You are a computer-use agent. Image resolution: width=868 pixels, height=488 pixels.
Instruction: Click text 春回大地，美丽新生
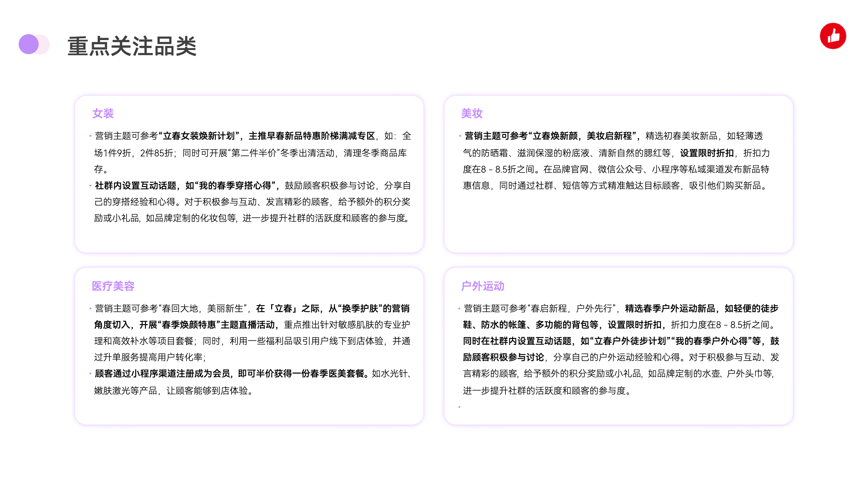202,308
